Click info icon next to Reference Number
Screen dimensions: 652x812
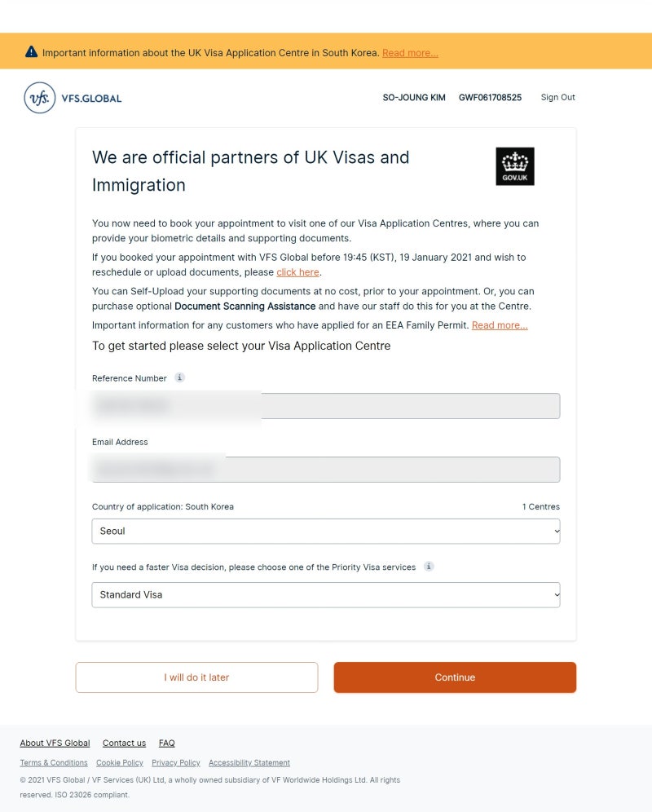[180, 377]
